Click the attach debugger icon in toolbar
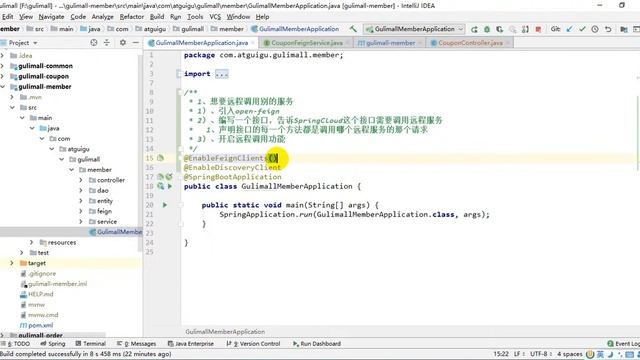Screen dimensions: 640x360 (x=525, y=29)
